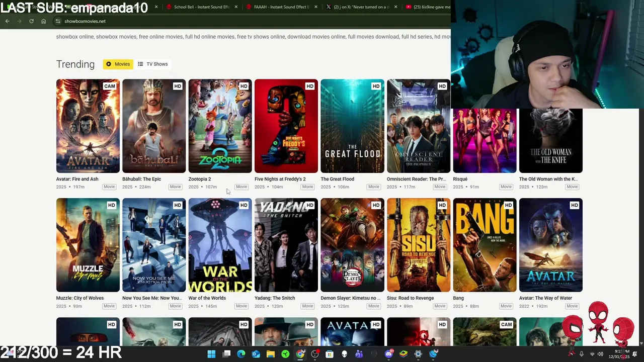Click Movie tag under Five Nights at Freddy's 2
644x362 pixels.
coord(307,187)
